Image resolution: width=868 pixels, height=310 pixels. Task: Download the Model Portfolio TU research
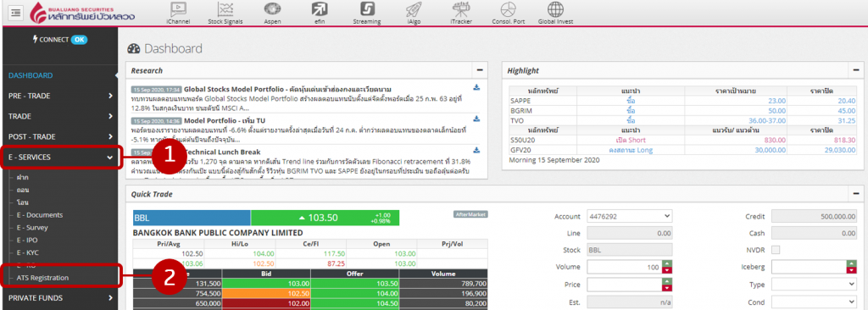(476, 119)
